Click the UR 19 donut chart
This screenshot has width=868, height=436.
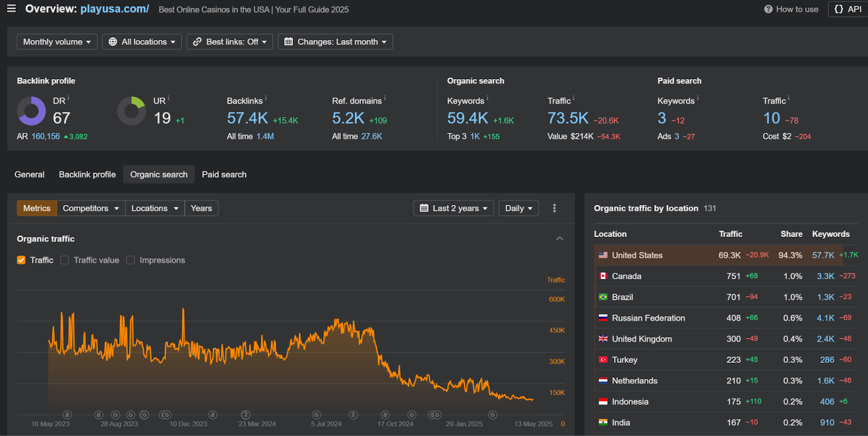click(131, 111)
